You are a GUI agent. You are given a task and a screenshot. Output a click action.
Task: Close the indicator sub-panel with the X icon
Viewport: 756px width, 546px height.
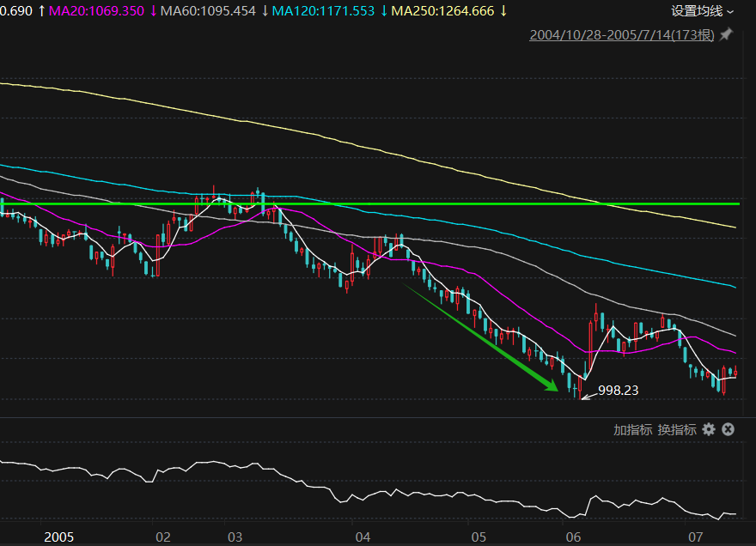[x=728, y=429]
